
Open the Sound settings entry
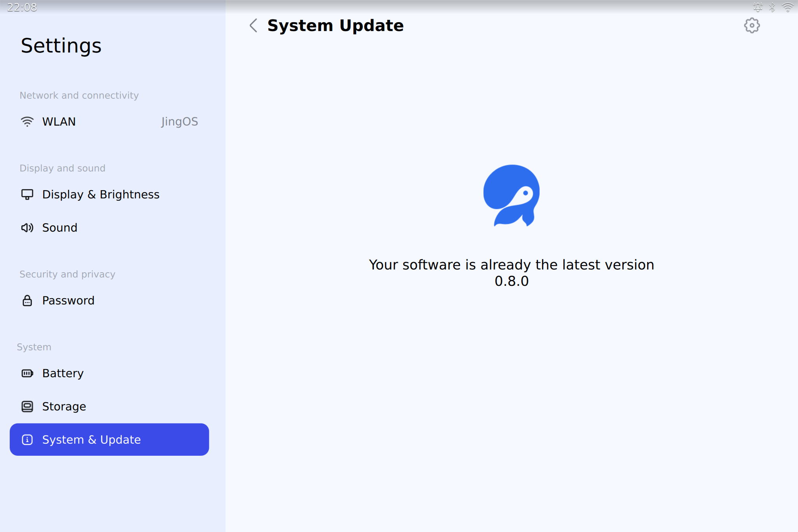(59, 227)
